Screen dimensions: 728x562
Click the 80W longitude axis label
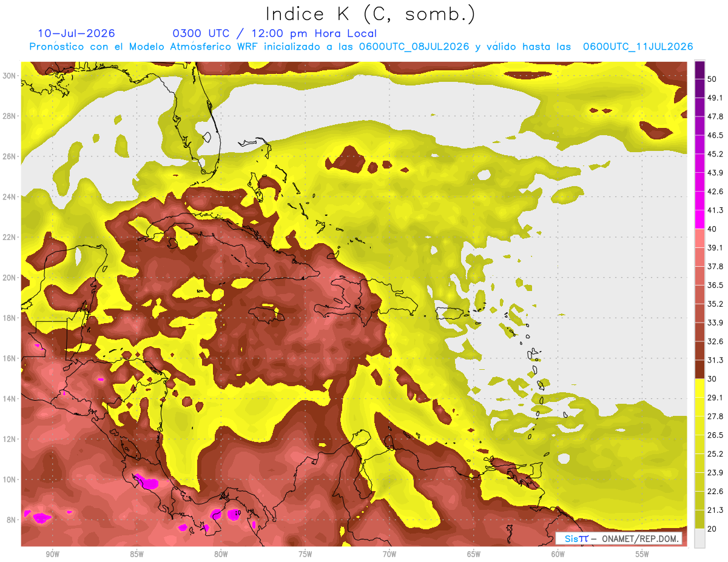point(221,554)
